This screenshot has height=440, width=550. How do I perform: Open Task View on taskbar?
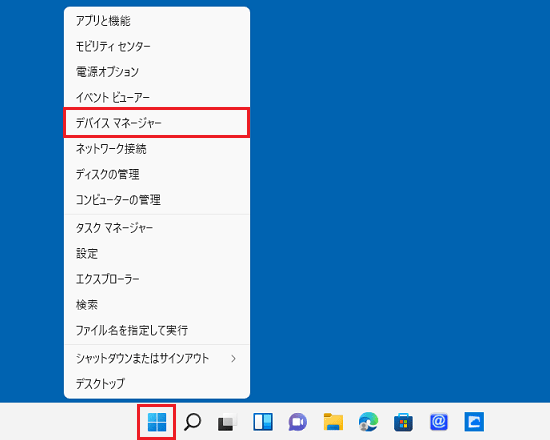click(227, 422)
